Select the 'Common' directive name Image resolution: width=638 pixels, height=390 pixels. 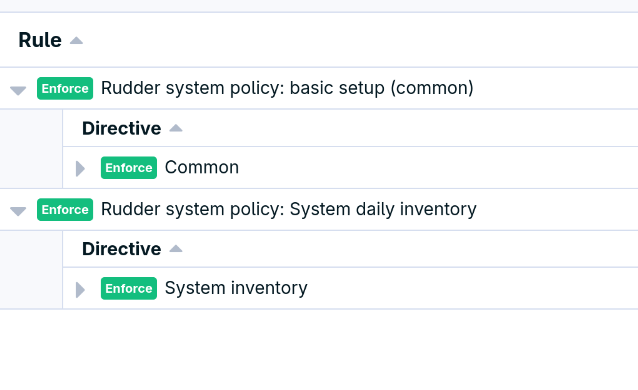tap(202, 167)
